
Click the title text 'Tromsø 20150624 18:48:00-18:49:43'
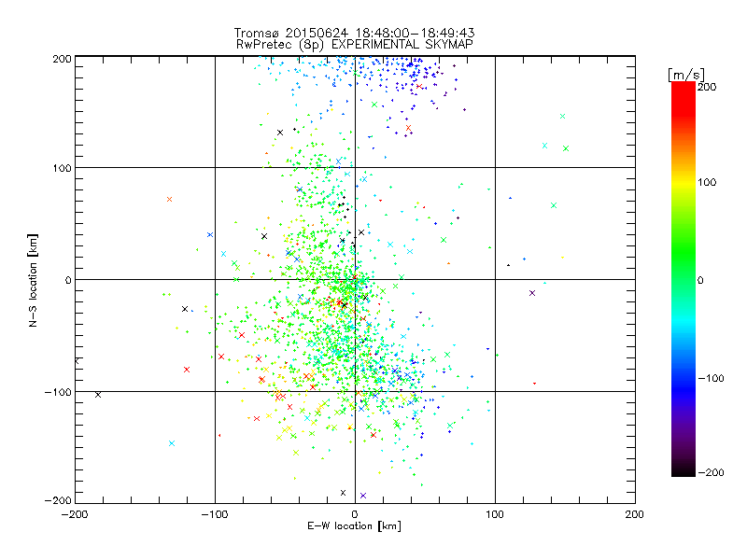coord(354,33)
